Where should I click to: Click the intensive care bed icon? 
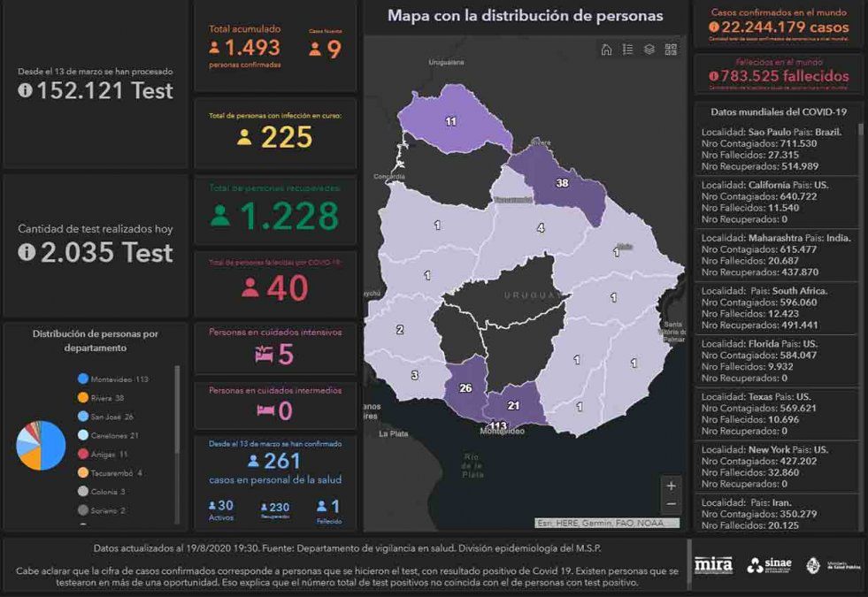click(265, 356)
